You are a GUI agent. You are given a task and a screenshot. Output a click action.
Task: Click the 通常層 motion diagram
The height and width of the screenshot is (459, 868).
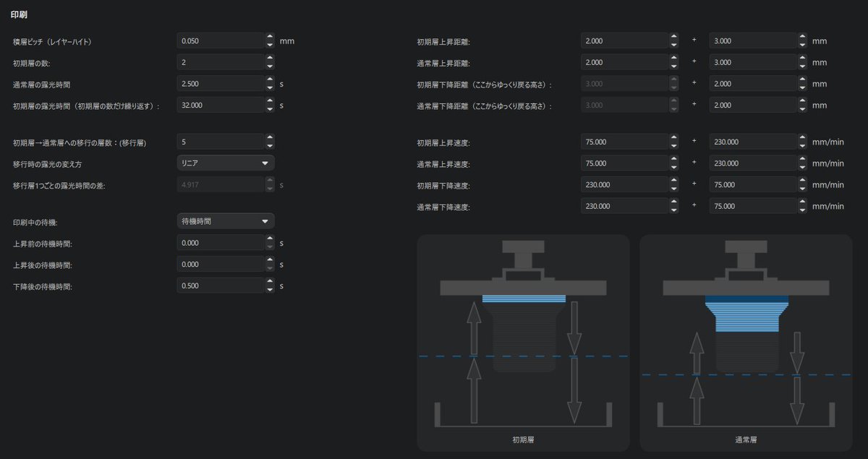(746, 343)
